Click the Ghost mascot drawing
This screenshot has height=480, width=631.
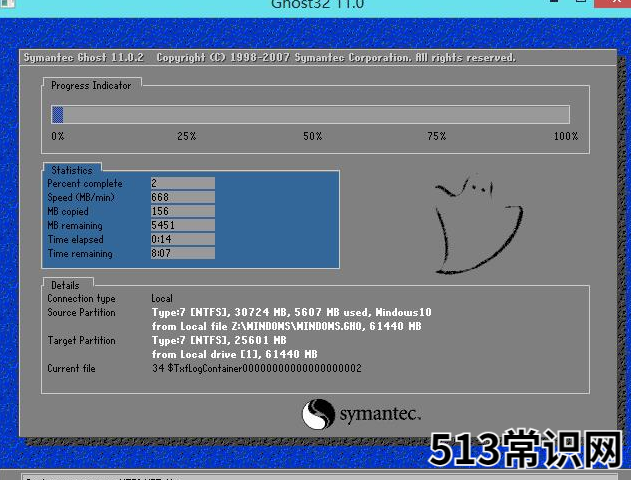click(x=478, y=224)
